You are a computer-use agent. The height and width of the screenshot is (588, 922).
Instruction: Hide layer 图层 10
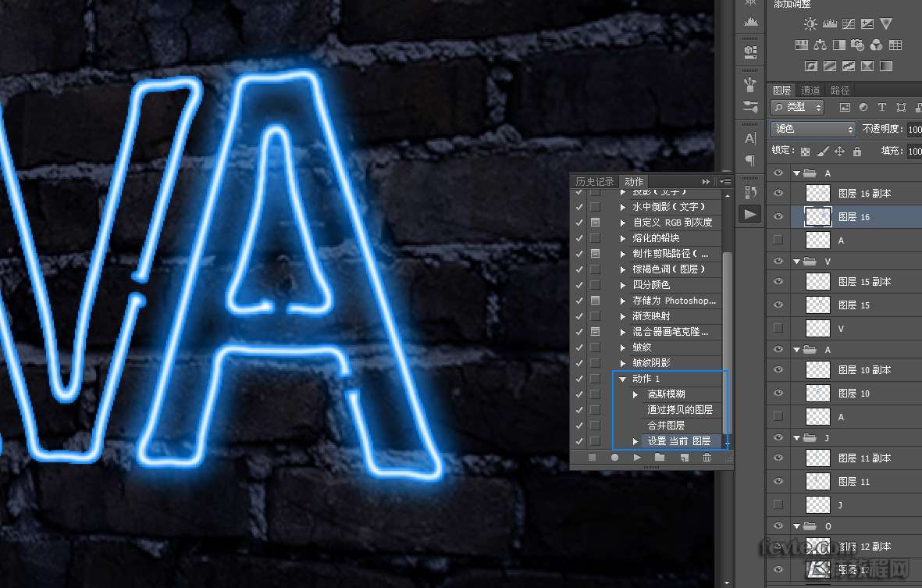coord(778,393)
